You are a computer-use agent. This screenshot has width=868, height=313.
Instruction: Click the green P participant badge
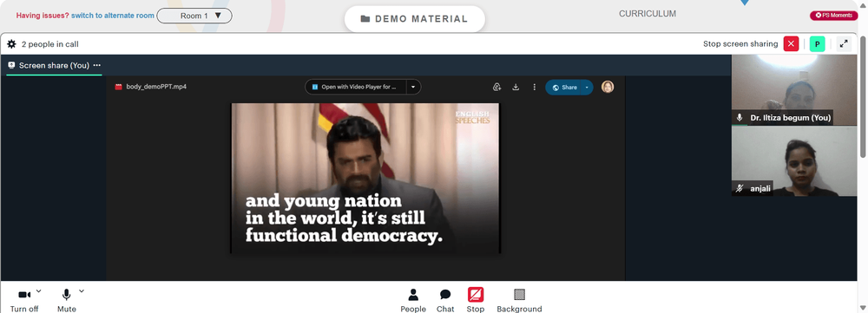point(817,44)
